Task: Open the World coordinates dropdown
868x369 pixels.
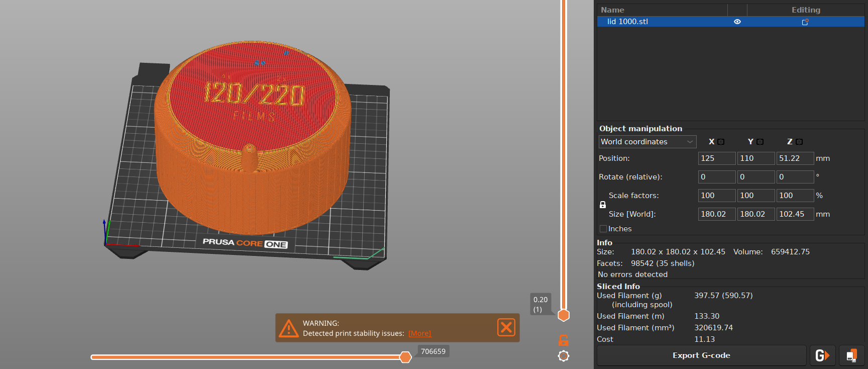Action: click(647, 142)
